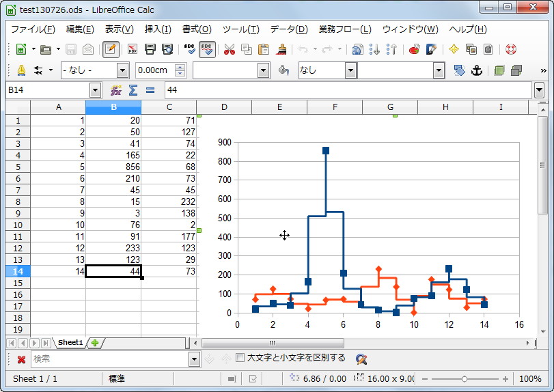Select column B header
554x392 pixels.
pyautogui.click(x=113, y=107)
